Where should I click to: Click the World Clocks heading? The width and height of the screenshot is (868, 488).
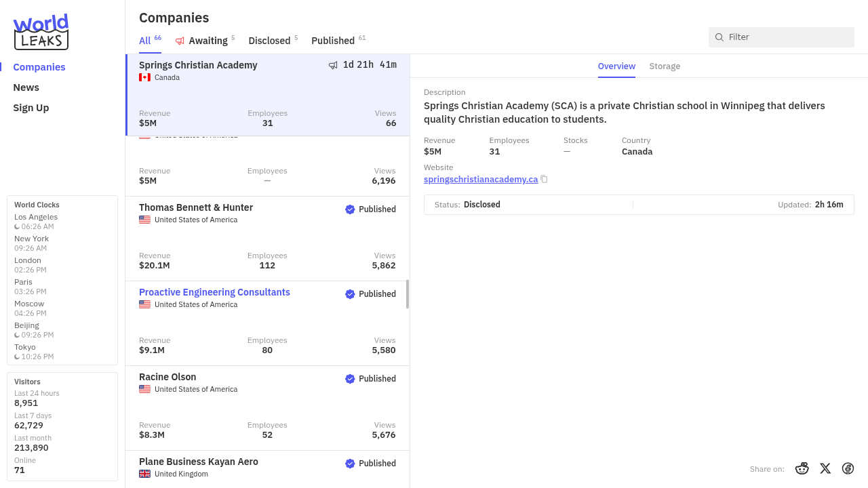pyautogui.click(x=37, y=205)
